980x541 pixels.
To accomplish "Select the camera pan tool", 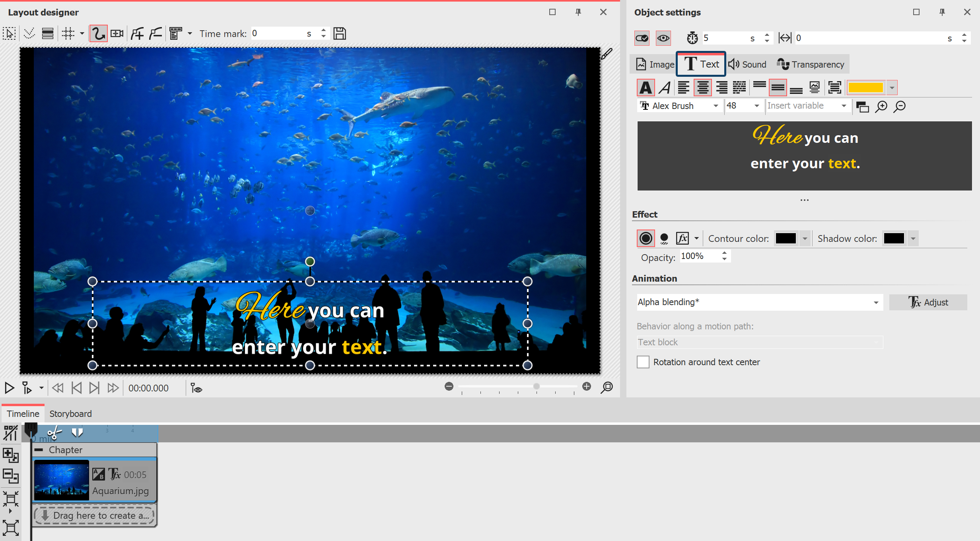I will [x=117, y=33].
